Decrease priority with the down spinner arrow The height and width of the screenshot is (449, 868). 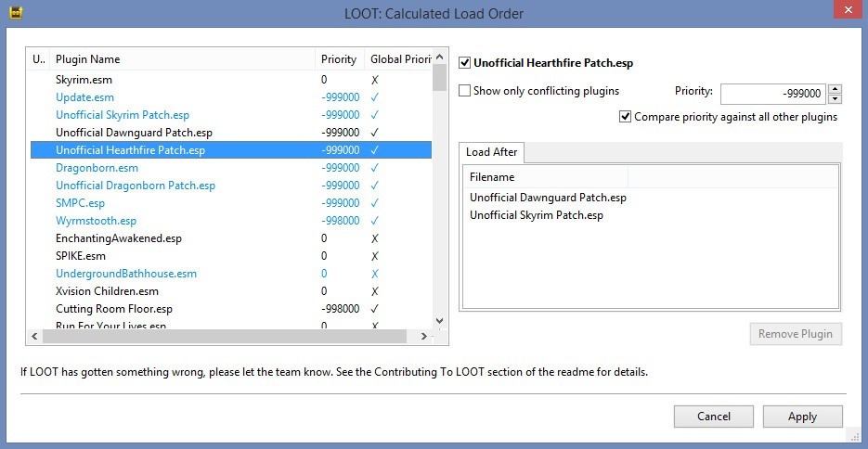pyautogui.click(x=835, y=98)
